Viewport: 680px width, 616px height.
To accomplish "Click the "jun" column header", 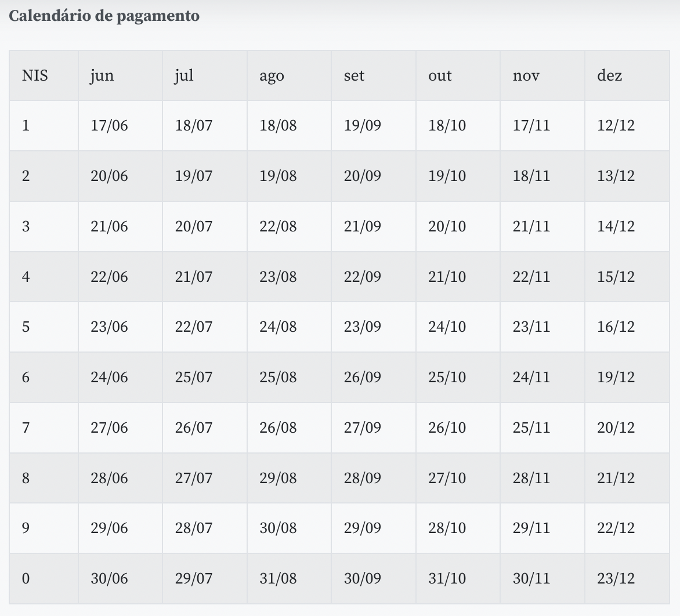I will (102, 75).
